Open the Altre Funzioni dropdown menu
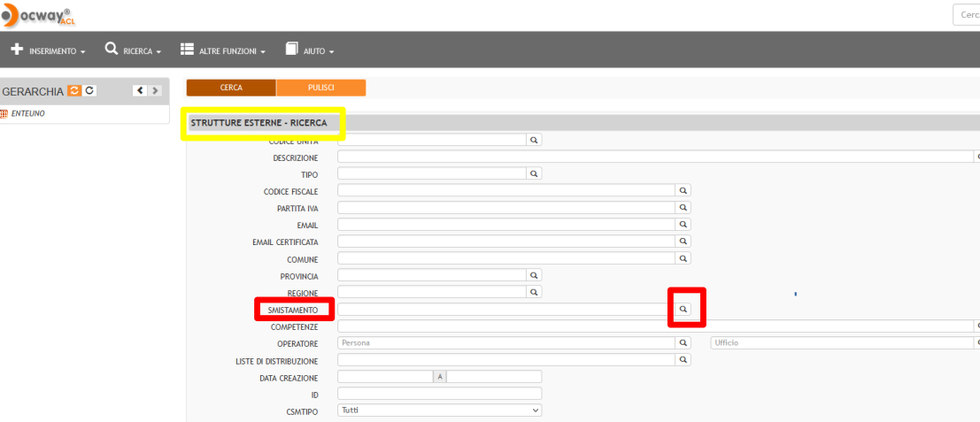Image resolution: width=980 pixels, height=422 pixels. 223,50
